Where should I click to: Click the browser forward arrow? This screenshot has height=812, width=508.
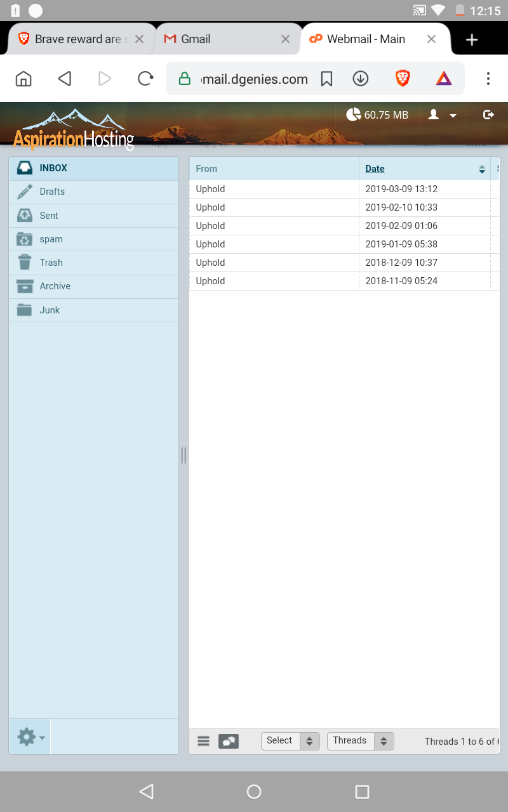click(105, 79)
